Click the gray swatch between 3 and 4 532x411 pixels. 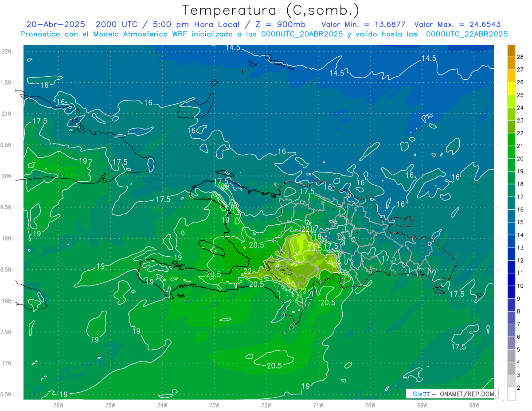point(511,368)
